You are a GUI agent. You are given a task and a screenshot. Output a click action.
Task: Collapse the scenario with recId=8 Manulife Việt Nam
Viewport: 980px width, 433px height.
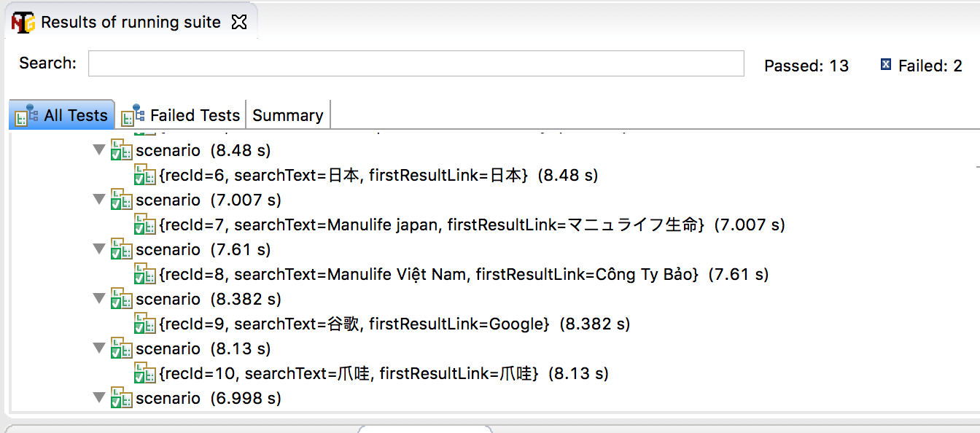tap(99, 249)
